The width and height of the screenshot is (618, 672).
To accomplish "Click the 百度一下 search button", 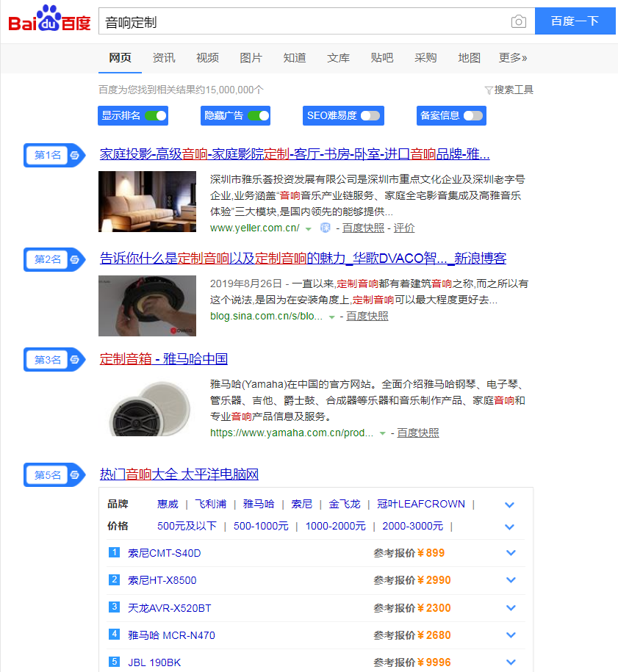I will [575, 21].
